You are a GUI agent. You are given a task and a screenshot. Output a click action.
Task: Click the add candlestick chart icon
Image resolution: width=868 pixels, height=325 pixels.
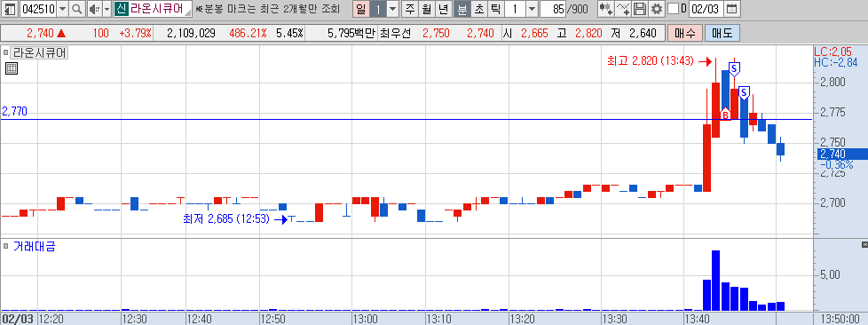click(x=606, y=9)
